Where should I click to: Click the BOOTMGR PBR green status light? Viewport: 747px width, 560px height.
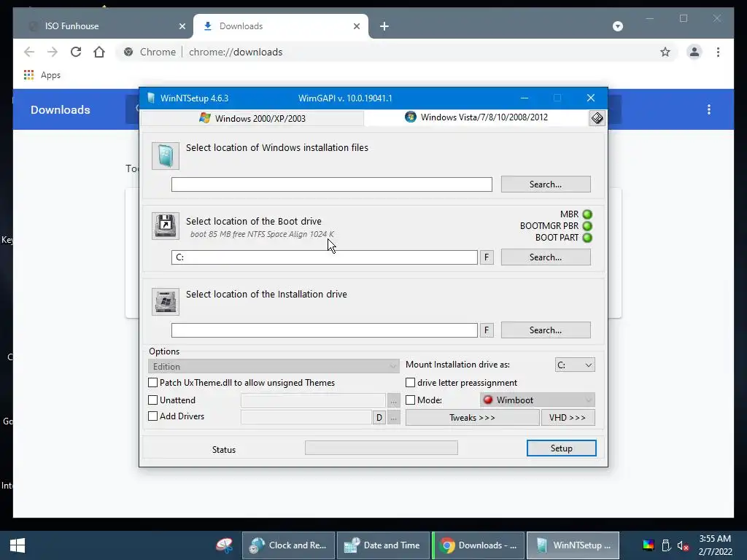coord(587,226)
